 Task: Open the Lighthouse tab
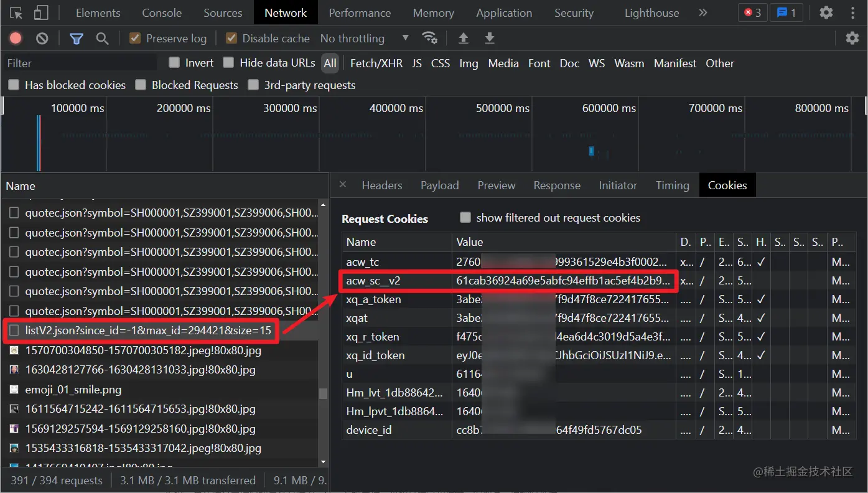pos(652,12)
